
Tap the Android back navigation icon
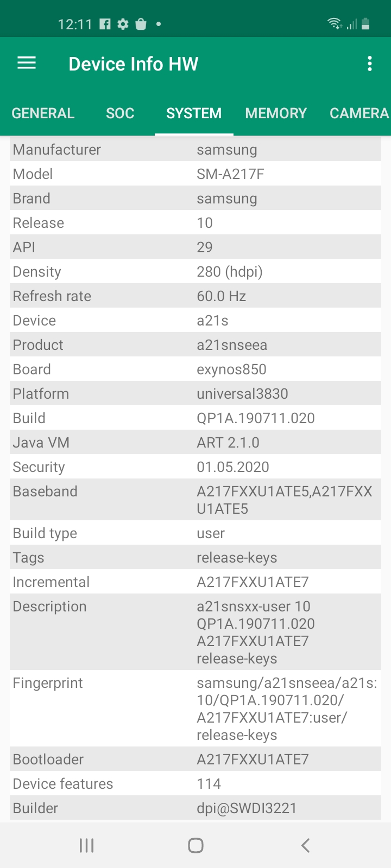click(305, 845)
